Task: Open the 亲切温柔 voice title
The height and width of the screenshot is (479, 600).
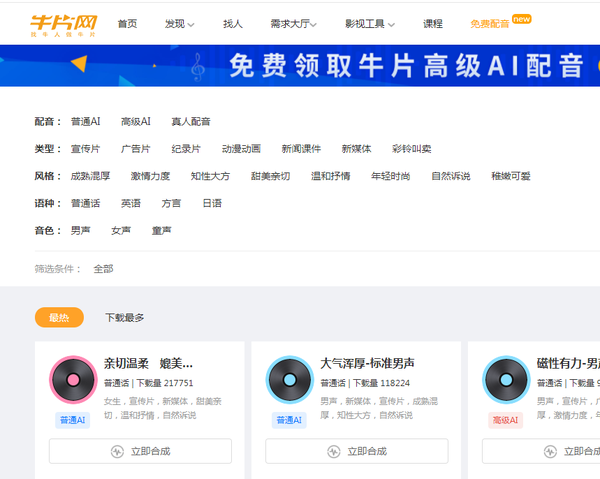Action: [148, 363]
